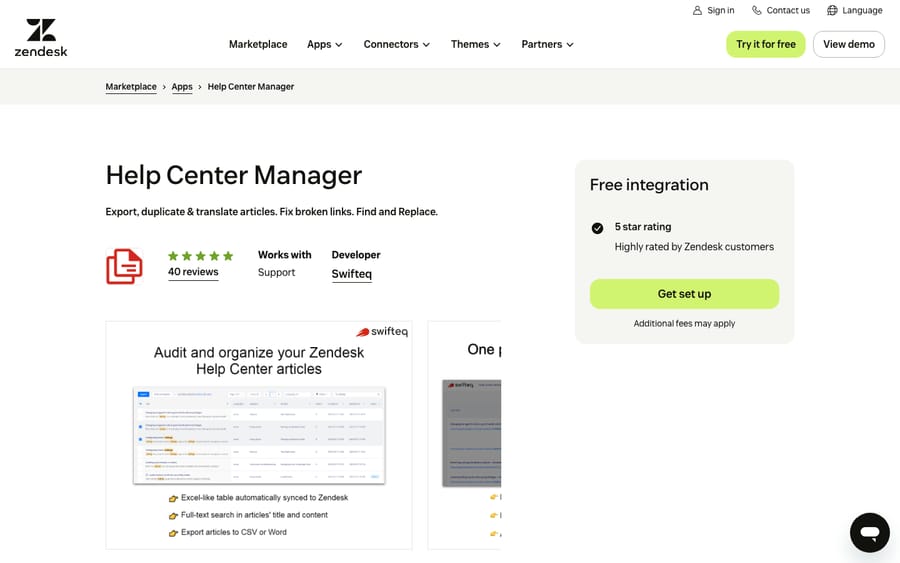Expand the Apps dropdown menu
Screen dimensions: 900x563
pyautogui.click(x=324, y=44)
